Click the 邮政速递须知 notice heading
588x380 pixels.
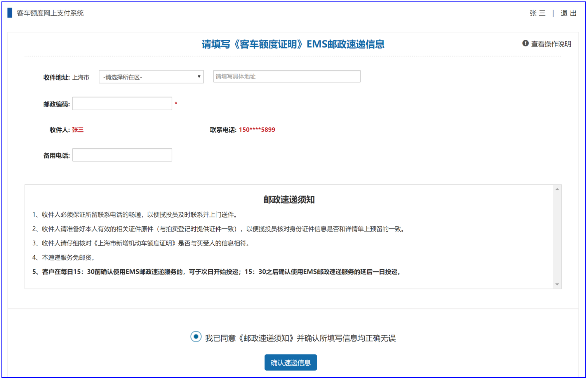pos(289,200)
